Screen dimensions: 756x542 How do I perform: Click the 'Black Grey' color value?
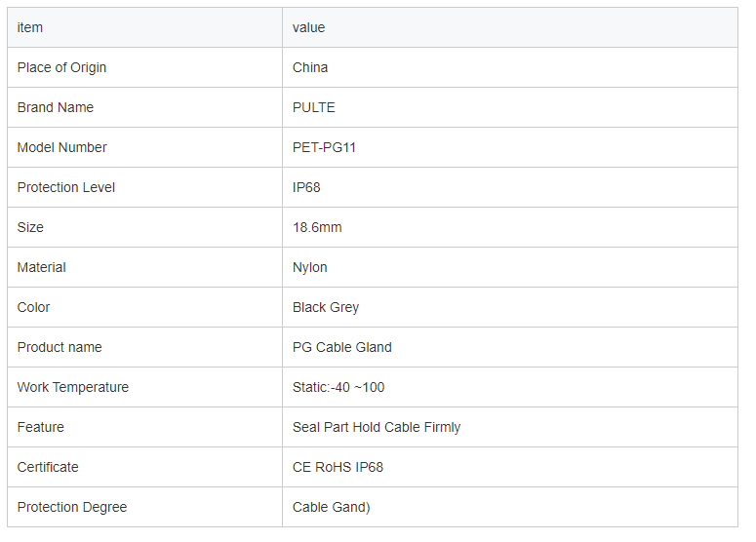coord(326,307)
